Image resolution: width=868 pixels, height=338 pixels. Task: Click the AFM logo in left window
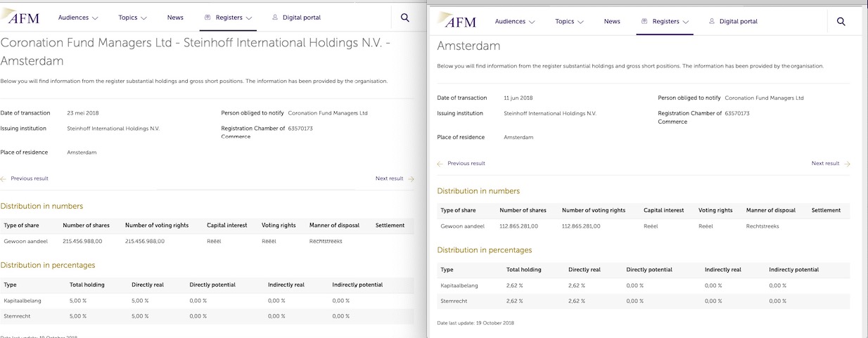pyautogui.click(x=21, y=17)
